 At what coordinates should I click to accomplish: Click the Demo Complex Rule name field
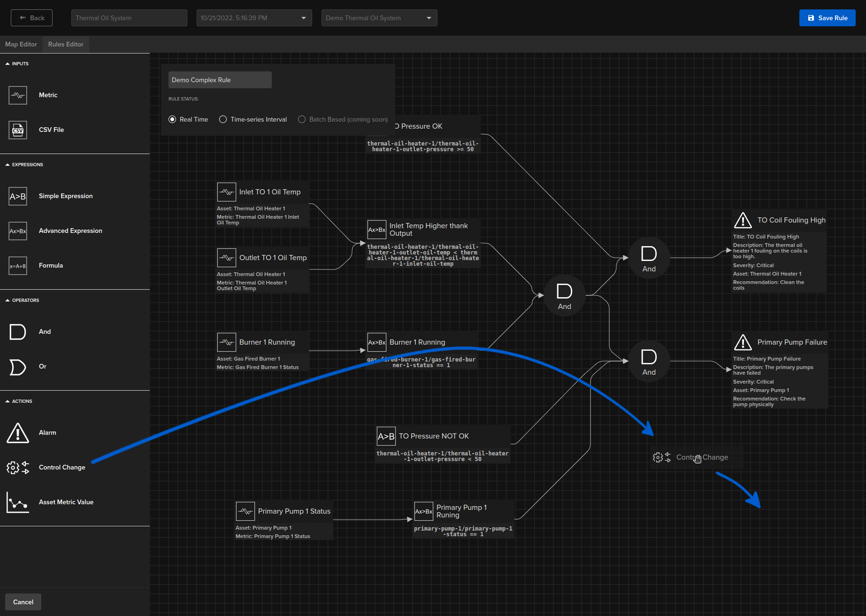pyautogui.click(x=220, y=80)
